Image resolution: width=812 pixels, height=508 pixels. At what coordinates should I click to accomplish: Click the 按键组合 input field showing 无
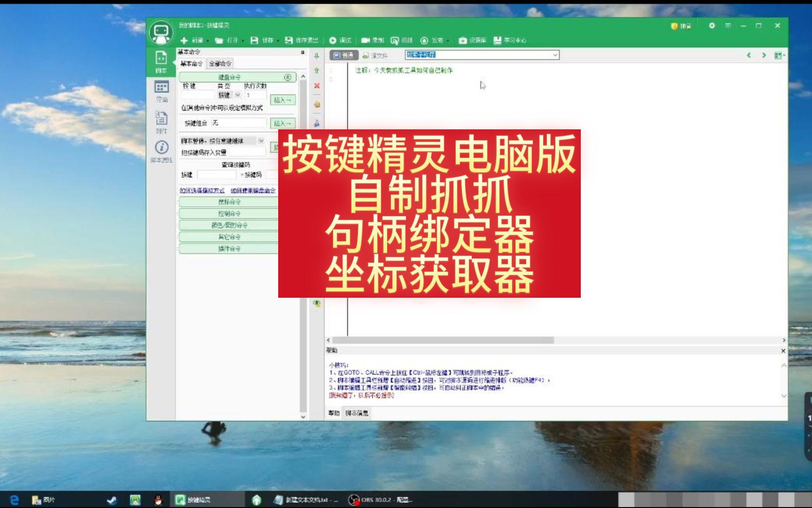pyautogui.click(x=238, y=123)
